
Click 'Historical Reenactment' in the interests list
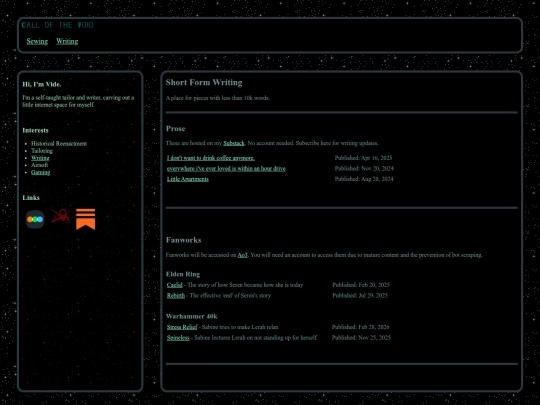(59, 144)
